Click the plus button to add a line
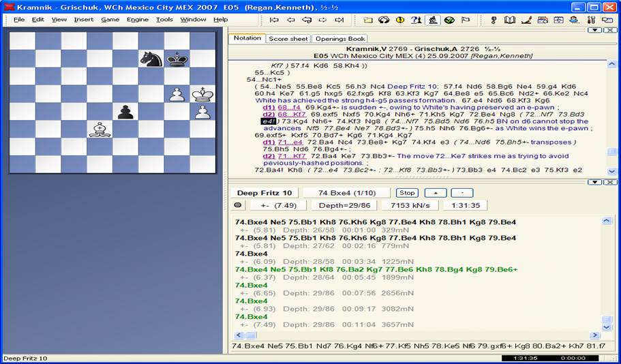Image resolution: width=621 pixels, height=364 pixels. [436, 193]
